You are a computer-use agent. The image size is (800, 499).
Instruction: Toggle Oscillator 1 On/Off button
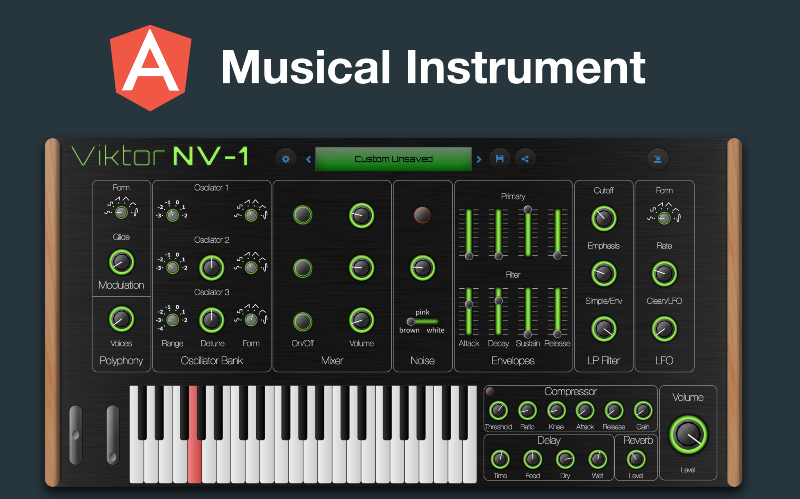click(303, 215)
